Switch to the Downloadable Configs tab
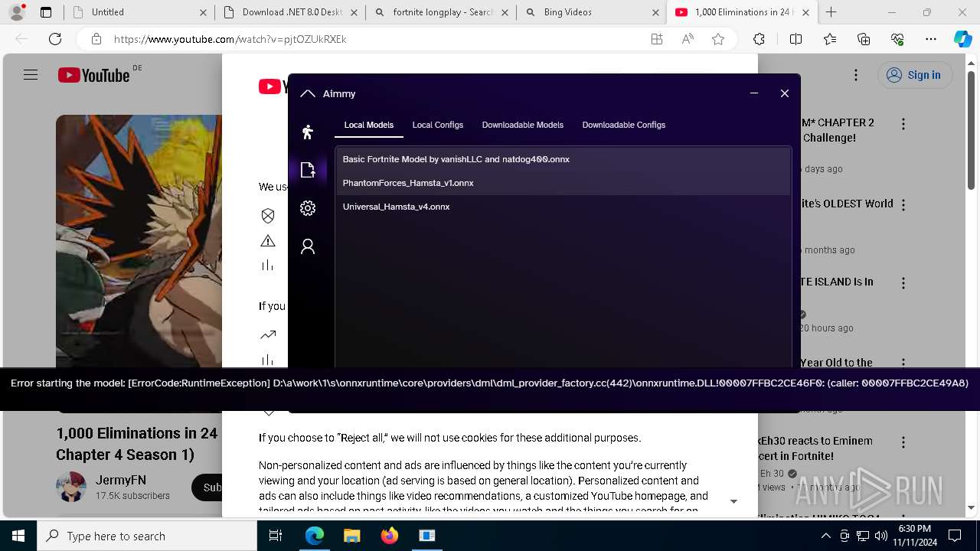The height and width of the screenshot is (551, 980). tap(624, 125)
